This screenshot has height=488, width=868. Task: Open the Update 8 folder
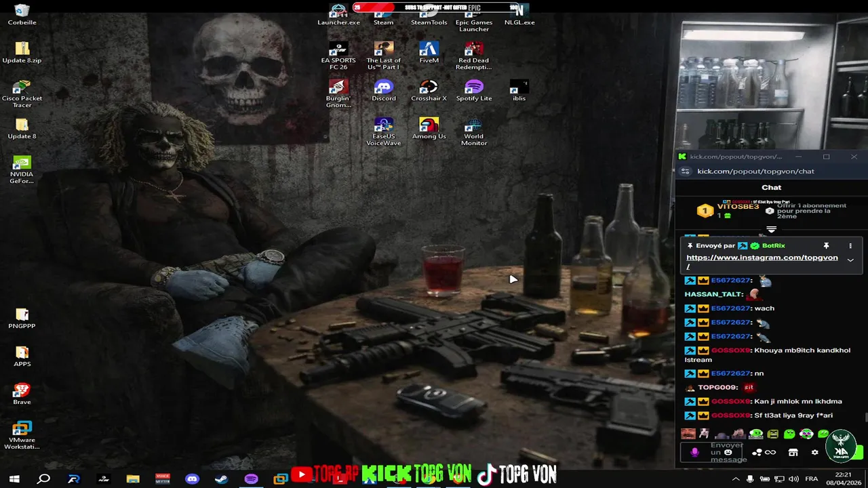[x=22, y=128]
